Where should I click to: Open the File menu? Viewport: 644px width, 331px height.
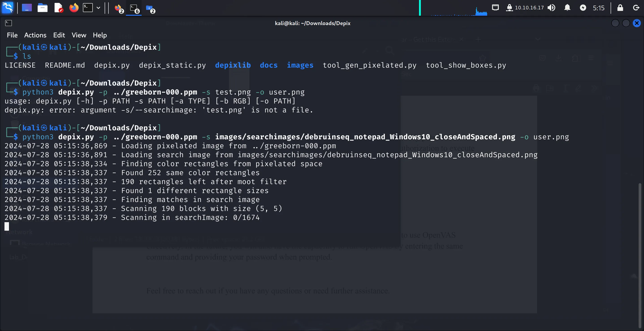(12, 35)
